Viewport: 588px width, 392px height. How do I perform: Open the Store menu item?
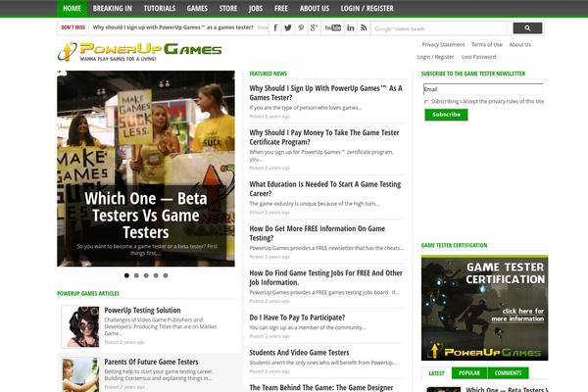tap(228, 8)
